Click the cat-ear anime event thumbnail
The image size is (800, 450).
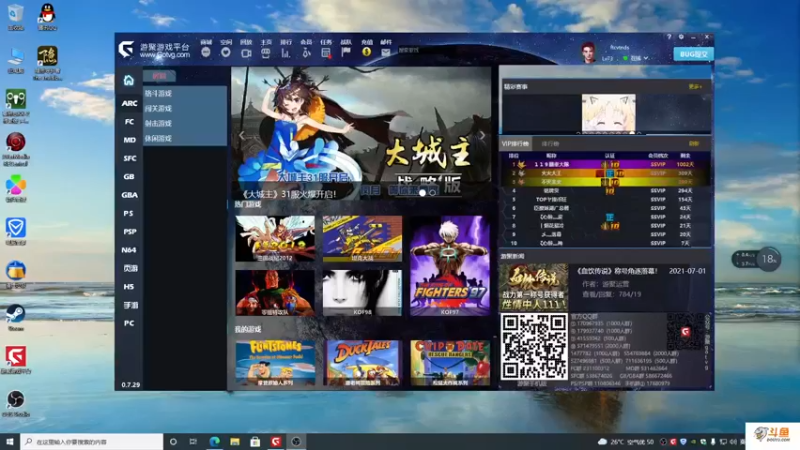click(x=609, y=113)
